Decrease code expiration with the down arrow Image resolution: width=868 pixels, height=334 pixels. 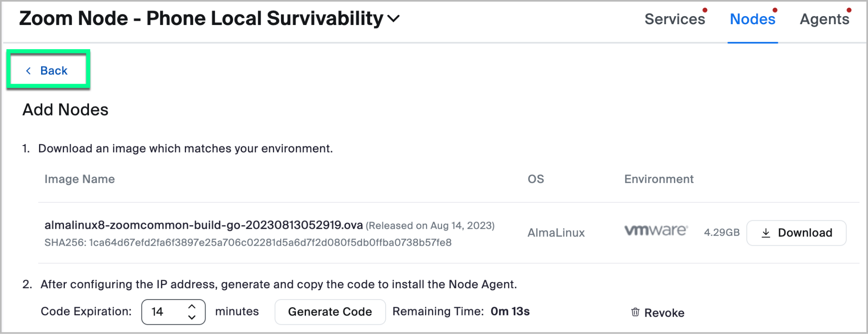point(192,317)
